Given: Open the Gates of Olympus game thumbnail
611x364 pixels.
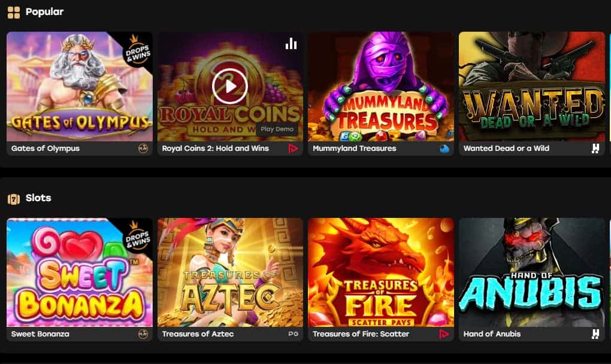Looking at the screenshot, I should (x=80, y=86).
